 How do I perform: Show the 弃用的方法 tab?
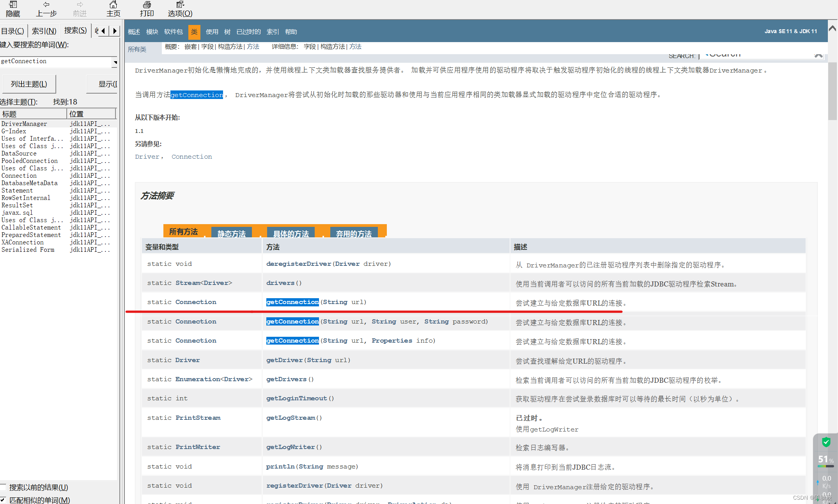tap(354, 233)
